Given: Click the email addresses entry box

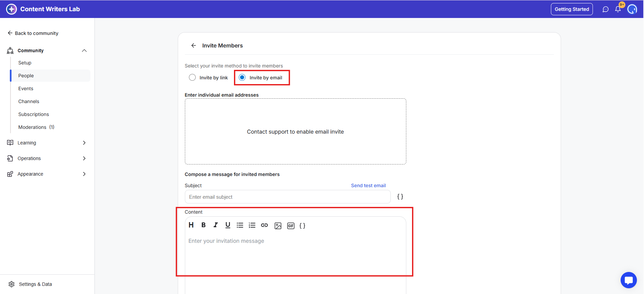Looking at the screenshot, I should point(295,132).
